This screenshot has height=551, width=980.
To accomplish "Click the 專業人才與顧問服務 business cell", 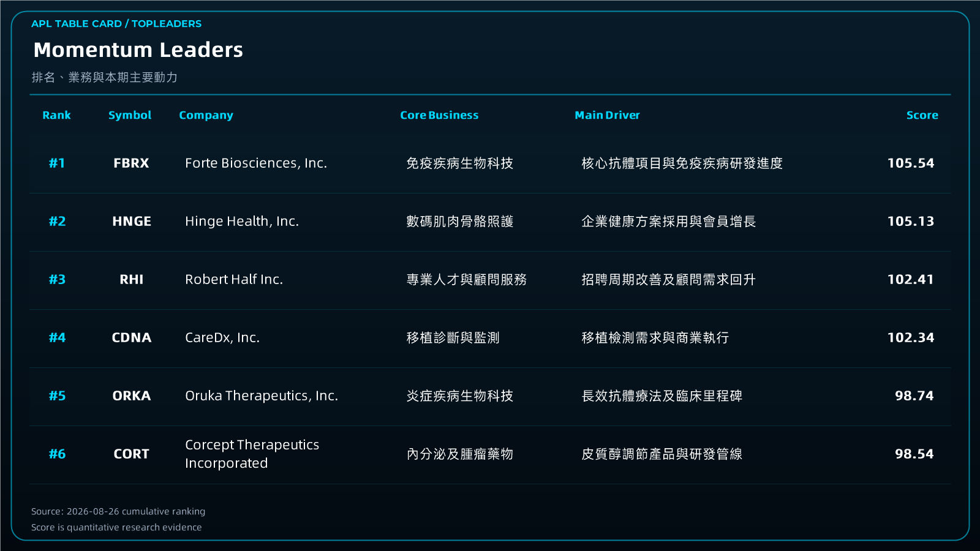I will [x=467, y=280].
